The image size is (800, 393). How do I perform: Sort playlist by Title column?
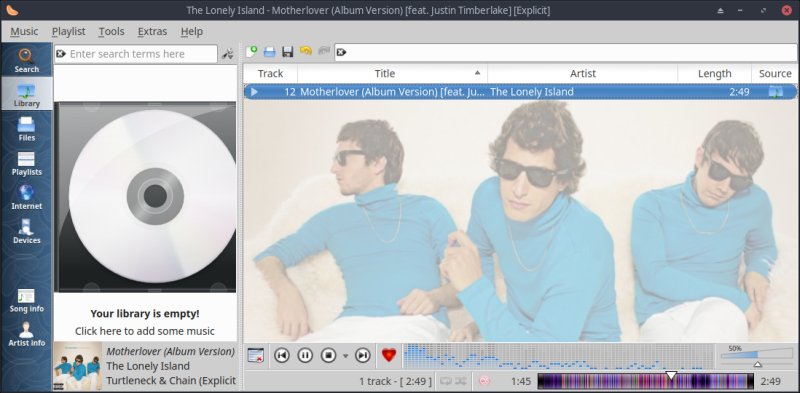click(x=392, y=73)
